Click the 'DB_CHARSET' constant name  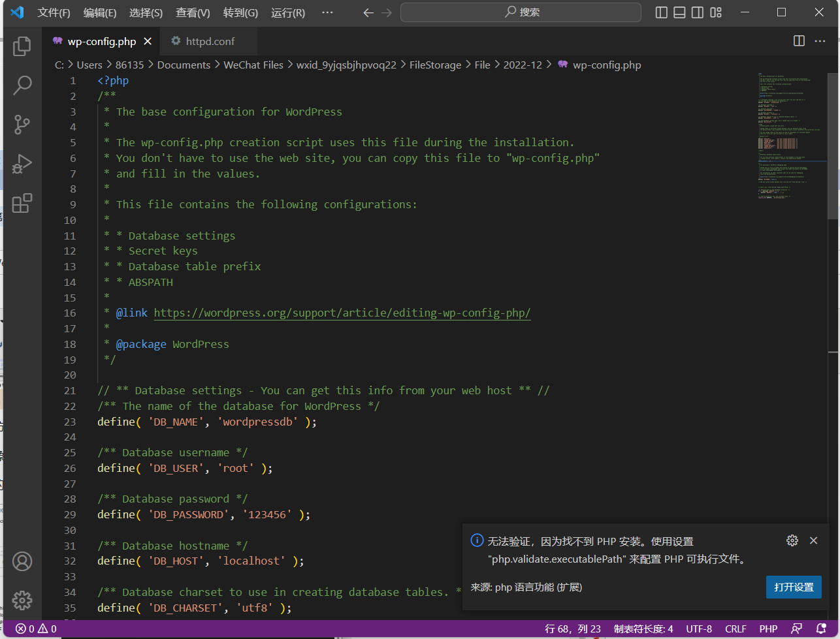click(186, 608)
